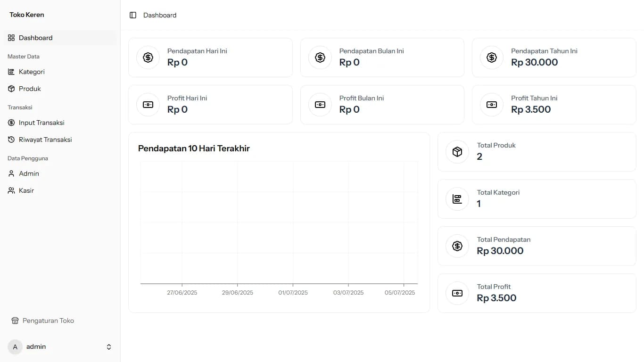Click the Total Profit cash icon
Screen dimensions: 644x362
click(457, 293)
